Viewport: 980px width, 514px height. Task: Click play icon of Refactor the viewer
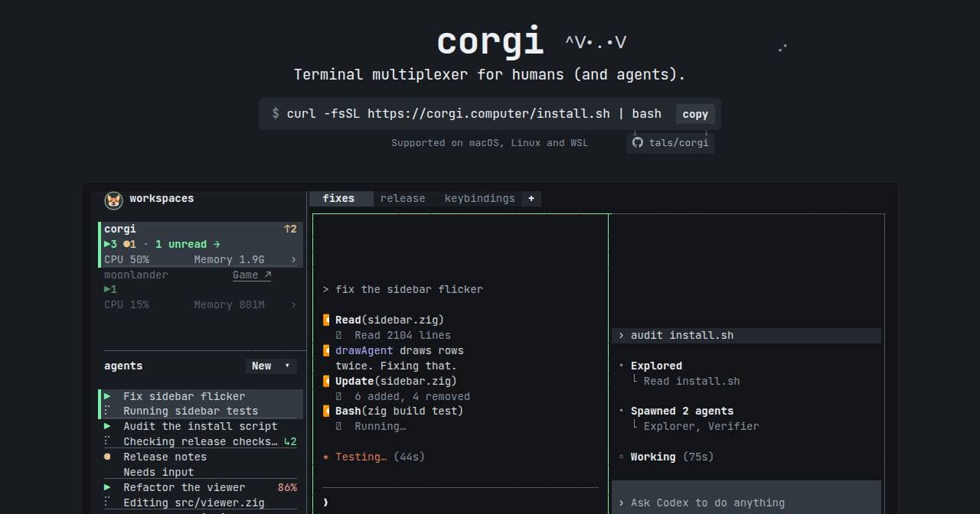point(107,487)
